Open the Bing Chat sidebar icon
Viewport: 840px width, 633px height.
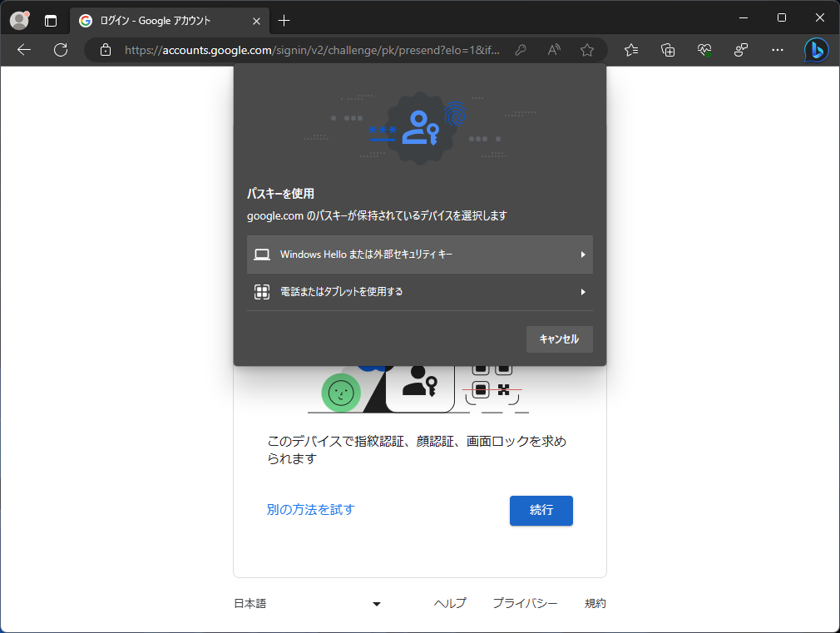click(x=817, y=50)
